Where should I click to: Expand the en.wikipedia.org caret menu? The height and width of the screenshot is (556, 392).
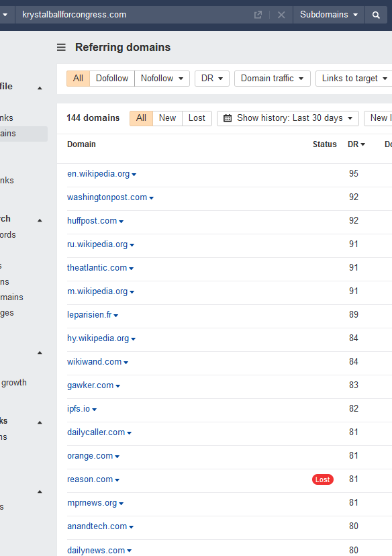point(134,175)
